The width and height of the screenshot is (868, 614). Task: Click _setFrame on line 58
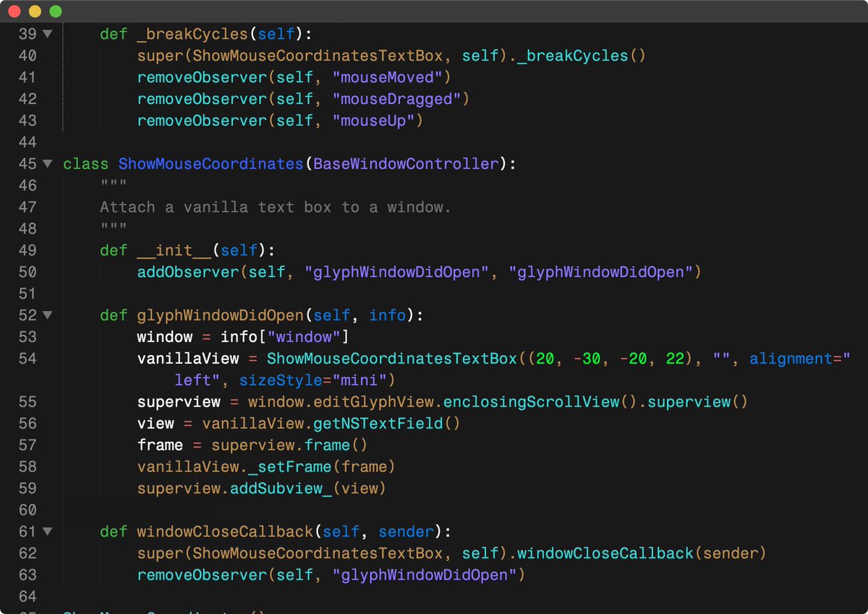pos(289,467)
